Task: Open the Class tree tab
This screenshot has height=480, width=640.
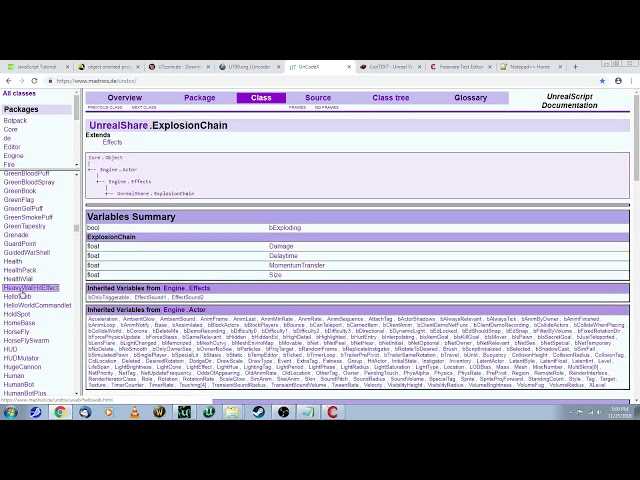Action: pyautogui.click(x=391, y=98)
